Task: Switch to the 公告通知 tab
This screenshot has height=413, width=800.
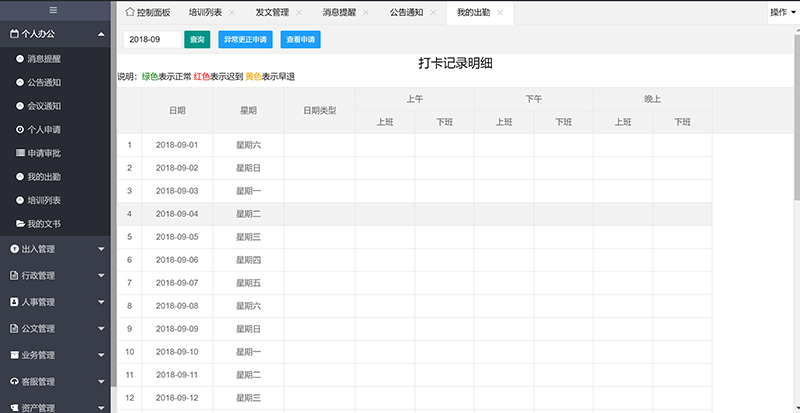Action: coord(412,13)
